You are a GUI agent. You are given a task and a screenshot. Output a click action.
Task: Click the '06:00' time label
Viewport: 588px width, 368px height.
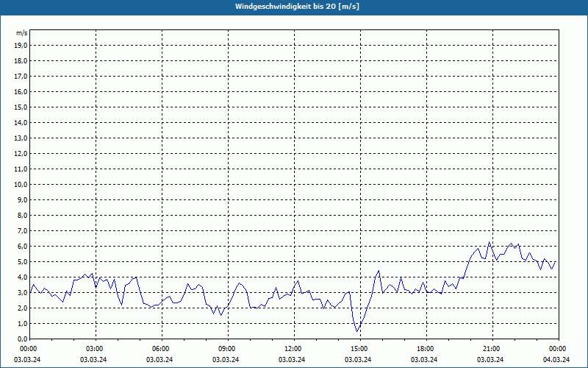point(162,349)
